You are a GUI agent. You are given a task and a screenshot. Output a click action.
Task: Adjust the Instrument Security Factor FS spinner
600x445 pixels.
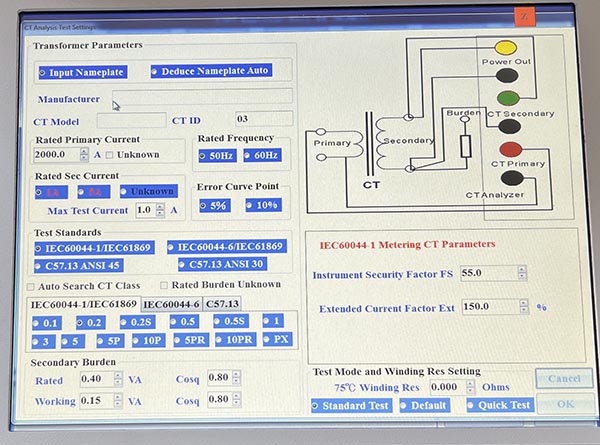coord(522,273)
